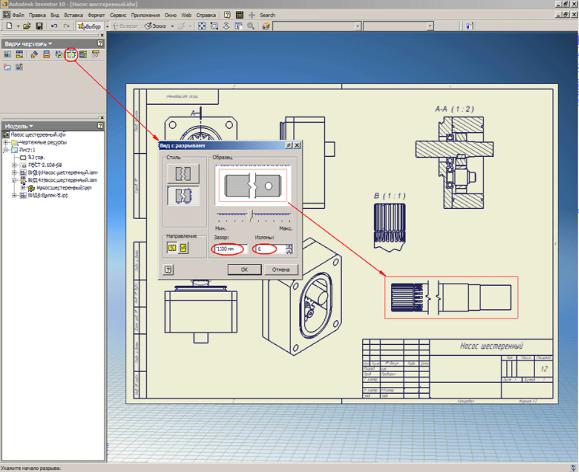Choose the horizontal break direction
This screenshot has height=472, width=579.
point(172,248)
